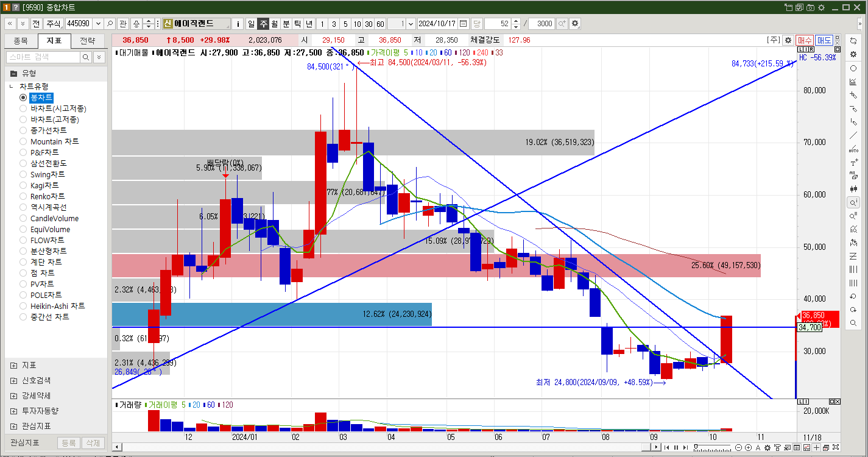The image size is (868, 457).
Task: Click the 스마트 검색 input field
Action: (x=43, y=57)
